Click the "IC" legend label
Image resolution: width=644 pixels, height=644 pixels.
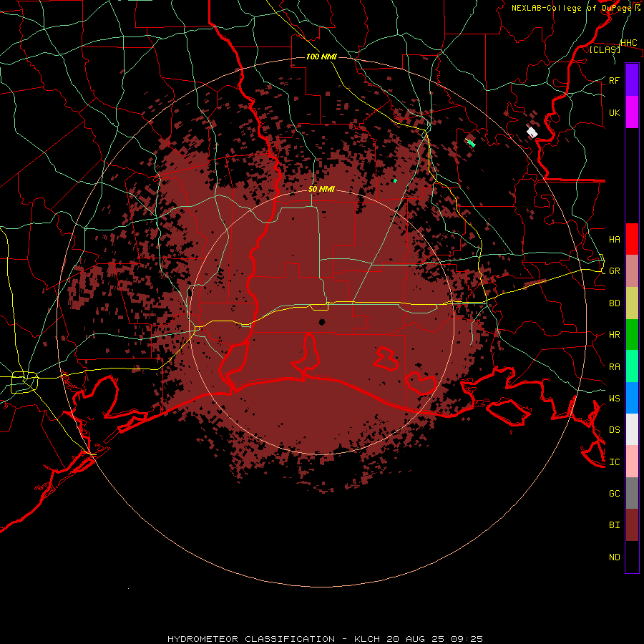coord(614,462)
